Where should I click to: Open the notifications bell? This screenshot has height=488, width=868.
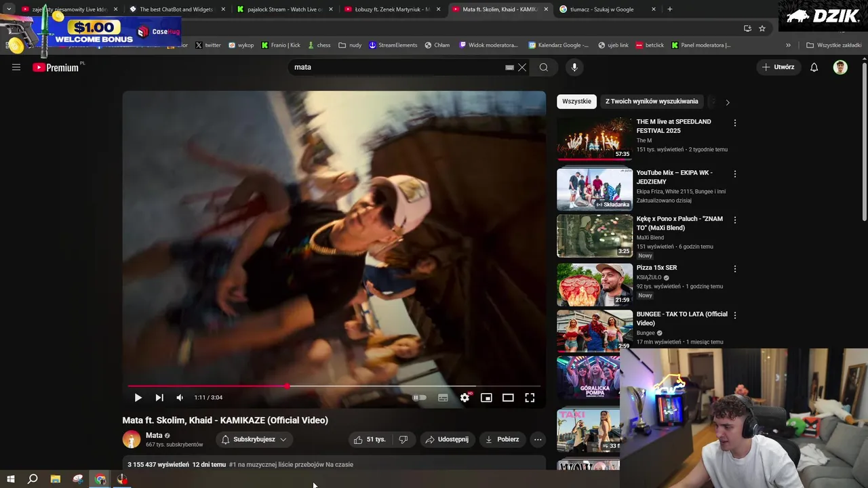point(814,67)
